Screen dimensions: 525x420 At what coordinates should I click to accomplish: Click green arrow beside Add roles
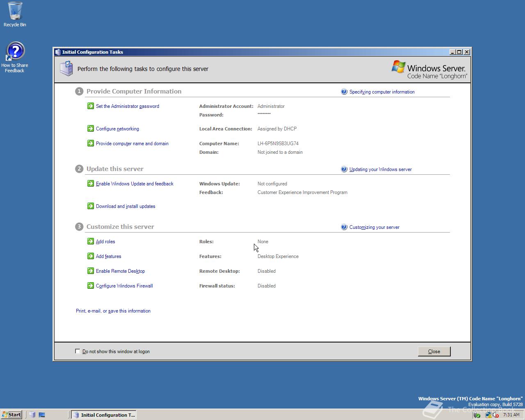[x=91, y=241]
